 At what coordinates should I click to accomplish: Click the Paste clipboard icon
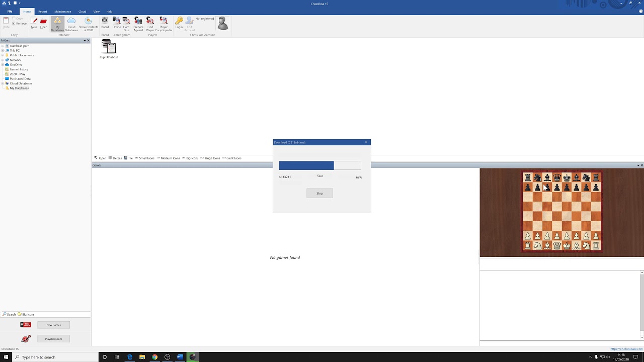[x=6, y=23]
